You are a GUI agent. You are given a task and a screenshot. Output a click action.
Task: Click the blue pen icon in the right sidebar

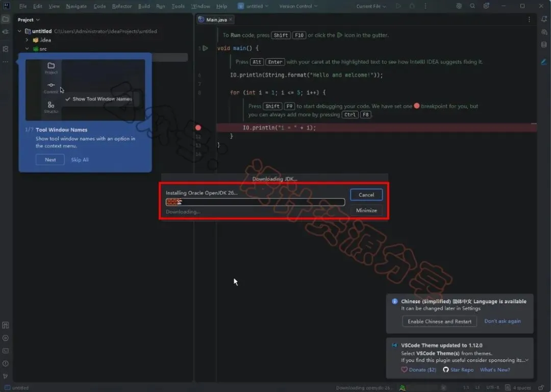point(544,62)
